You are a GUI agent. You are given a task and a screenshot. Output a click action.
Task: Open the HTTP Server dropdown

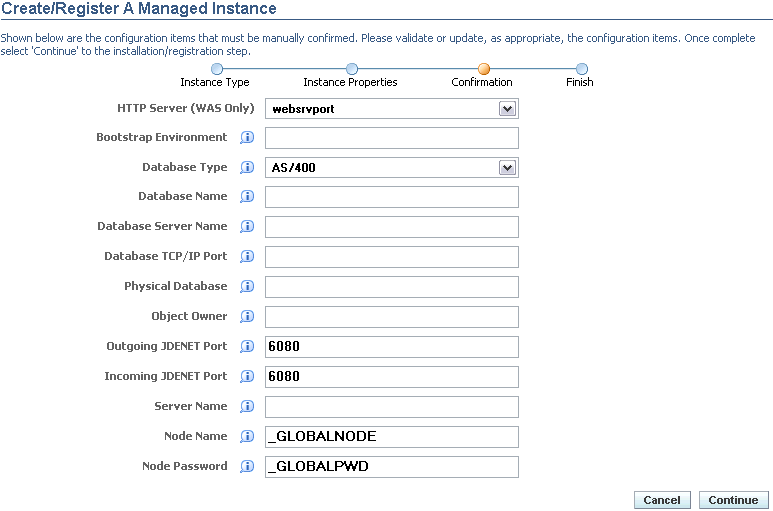coord(507,109)
